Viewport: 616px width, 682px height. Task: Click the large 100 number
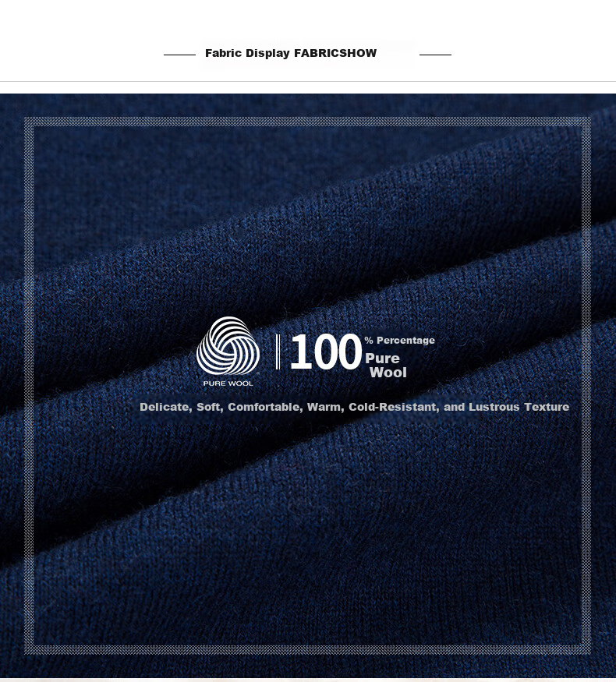(326, 352)
